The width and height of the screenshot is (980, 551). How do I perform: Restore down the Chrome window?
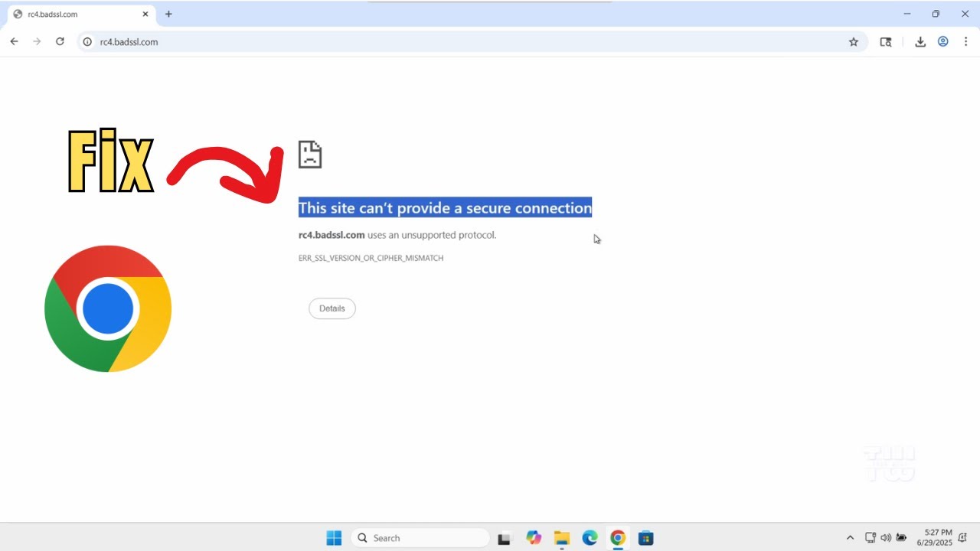[936, 14]
